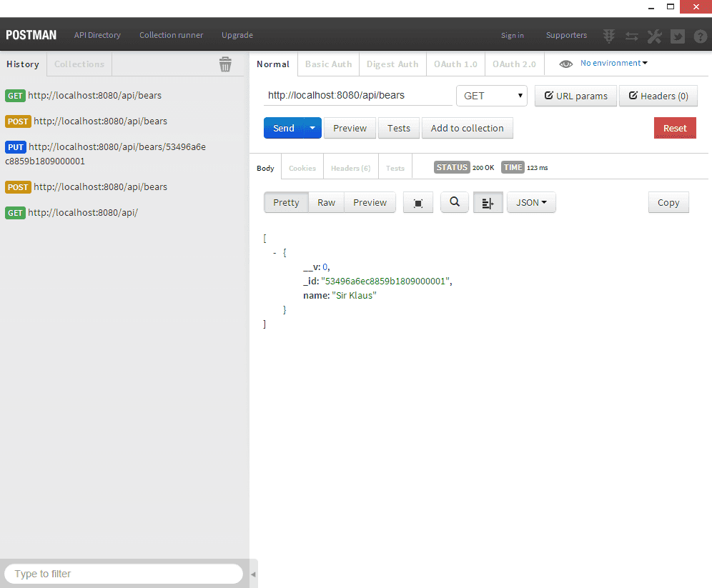Open help via the question mark icon
712x588 pixels.
click(x=701, y=36)
